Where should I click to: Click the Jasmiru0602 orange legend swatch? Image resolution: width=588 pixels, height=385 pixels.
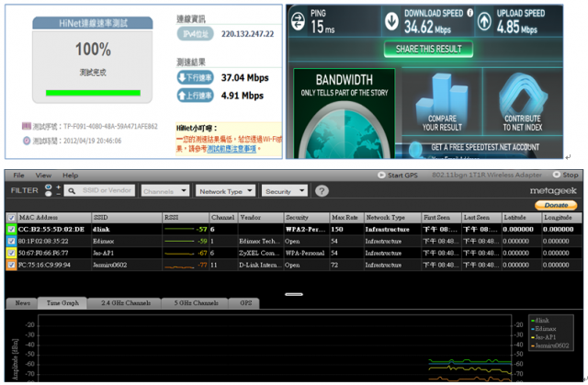pos(533,345)
